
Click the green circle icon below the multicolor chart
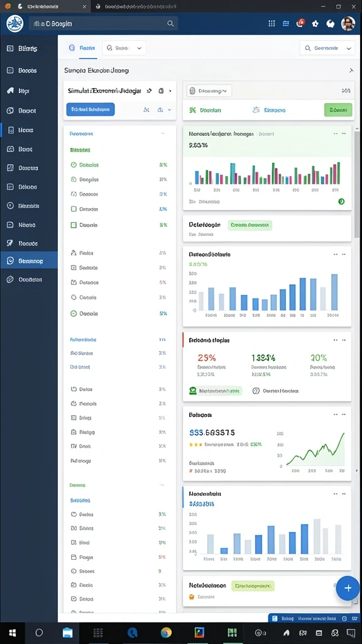click(341, 201)
